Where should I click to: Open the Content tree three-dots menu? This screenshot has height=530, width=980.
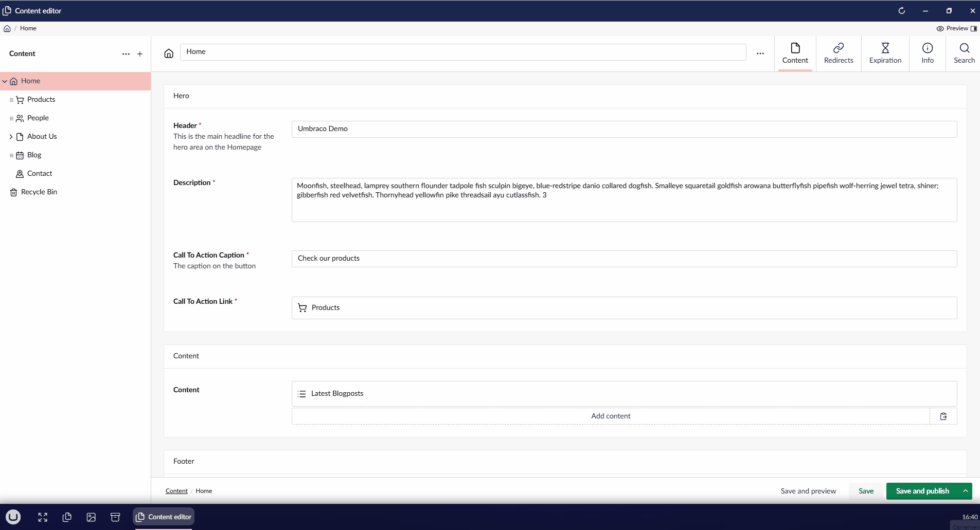(126, 54)
